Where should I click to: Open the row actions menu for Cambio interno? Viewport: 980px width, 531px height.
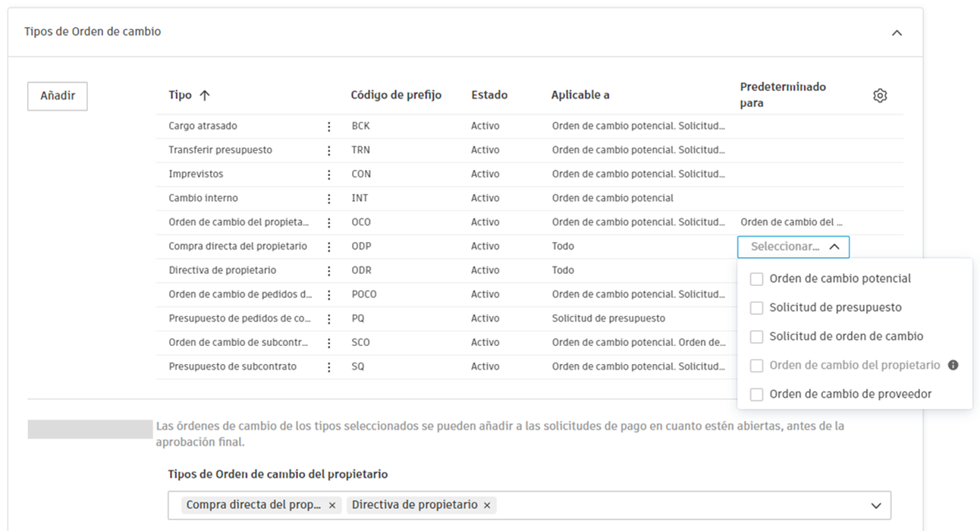(x=328, y=198)
